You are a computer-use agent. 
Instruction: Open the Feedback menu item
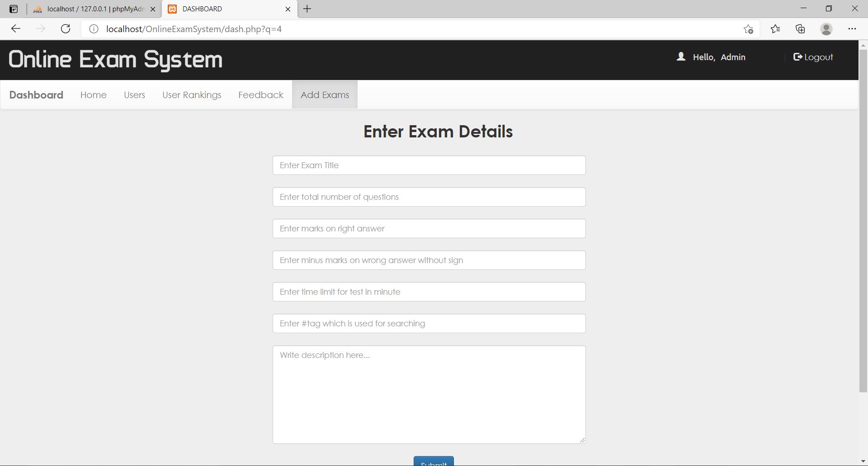point(261,95)
